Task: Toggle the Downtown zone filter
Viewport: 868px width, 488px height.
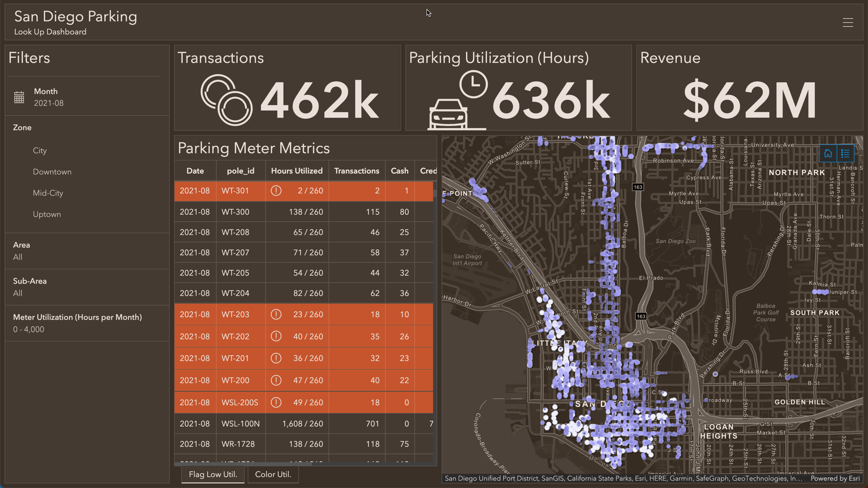Action: coord(52,172)
